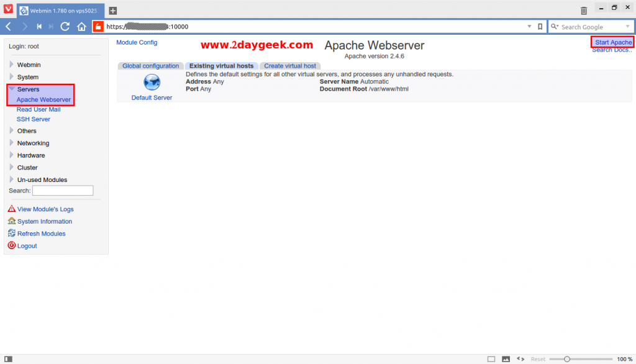The height and width of the screenshot is (364, 636).
Task: Open View Module's Logs via warning icon
Action: (11, 209)
